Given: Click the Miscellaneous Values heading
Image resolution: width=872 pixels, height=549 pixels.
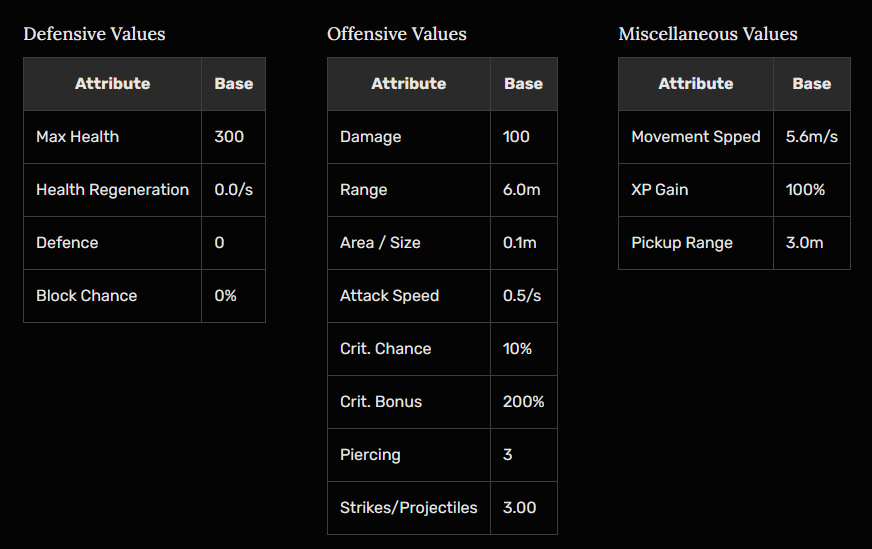Looking at the screenshot, I should pyautogui.click(x=707, y=34).
